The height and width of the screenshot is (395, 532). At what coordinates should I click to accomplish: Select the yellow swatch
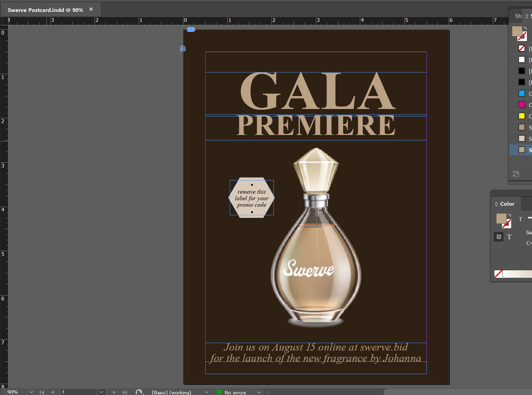(521, 116)
